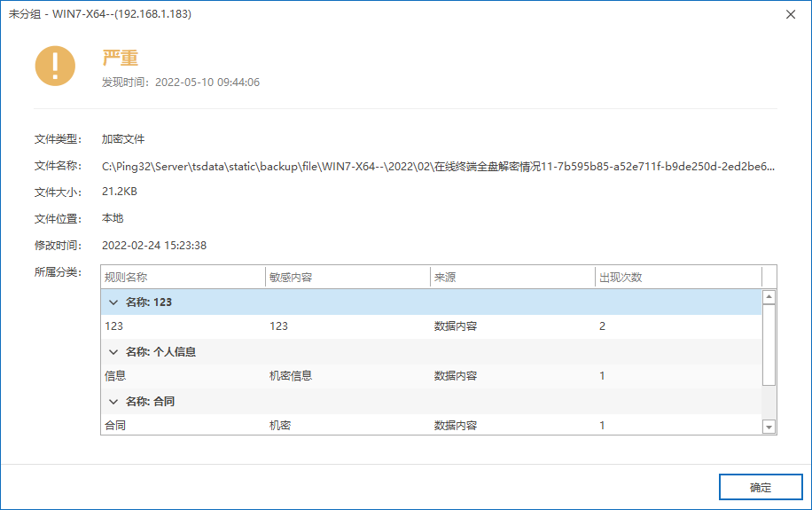Sort by 敏感内容 column header
812x510 pixels.
click(348, 278)
